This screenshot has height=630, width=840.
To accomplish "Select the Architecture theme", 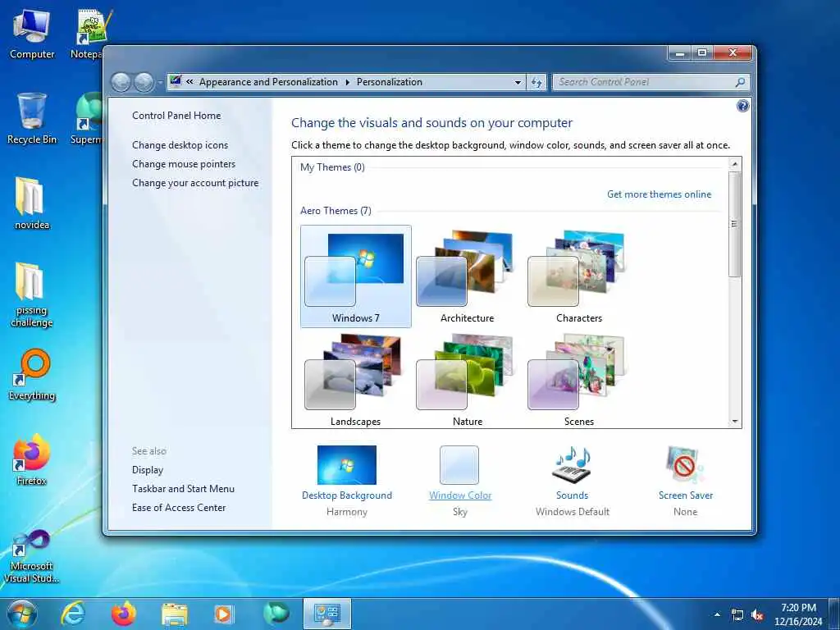I will pyautogui.click(x=467, y=276).
